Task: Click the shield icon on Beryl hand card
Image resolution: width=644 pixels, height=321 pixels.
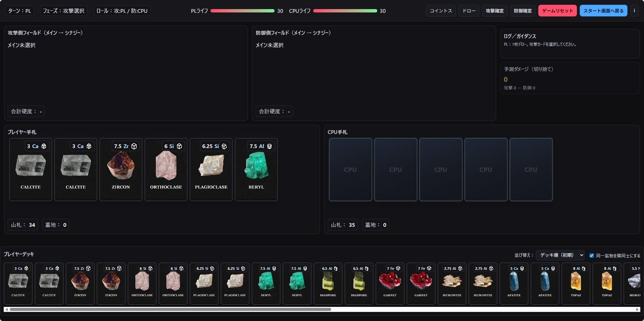Action: pos(269,146)
